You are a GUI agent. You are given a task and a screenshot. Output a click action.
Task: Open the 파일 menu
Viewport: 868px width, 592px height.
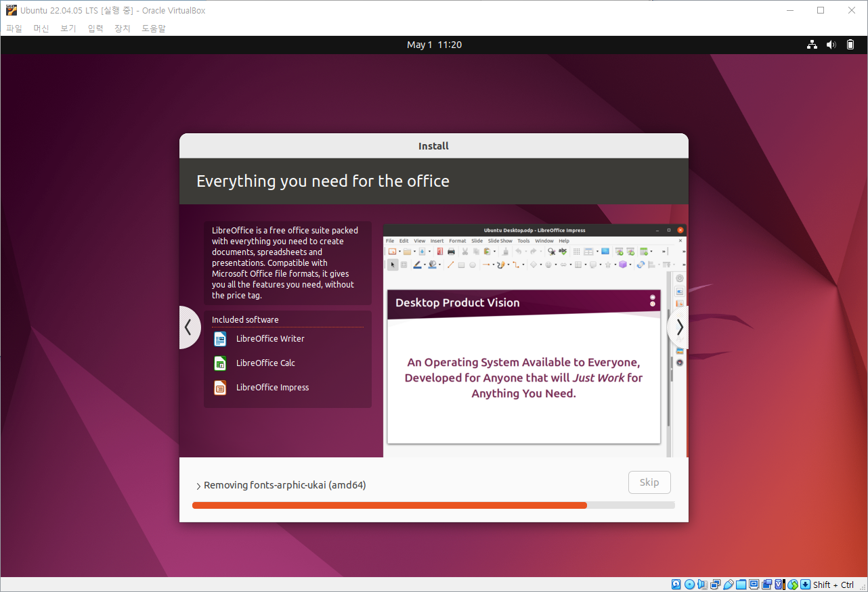14,28
